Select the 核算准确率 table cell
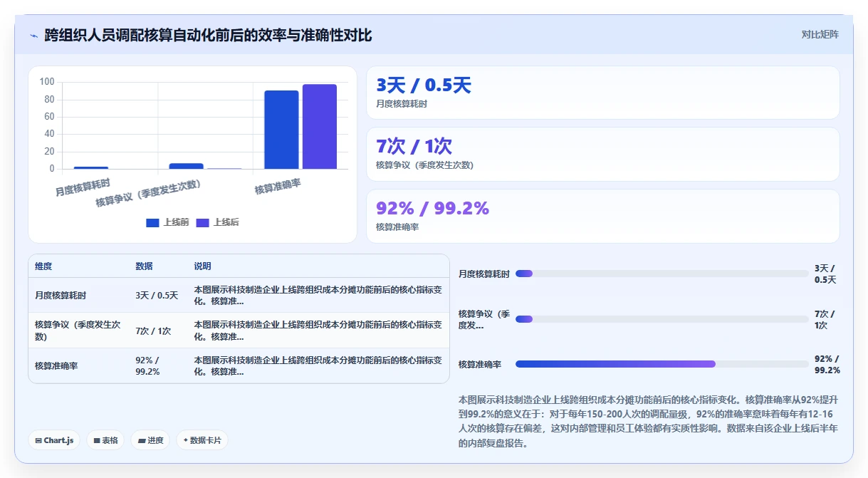 (x=79, y=365)
